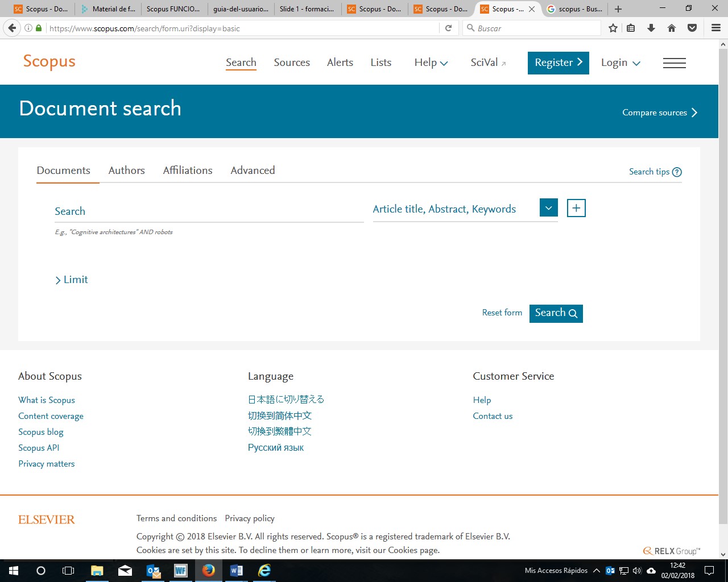The image size is (728, 582).
Task: Open Internet Explorer from the taskbar
Action: pos(264,571)
